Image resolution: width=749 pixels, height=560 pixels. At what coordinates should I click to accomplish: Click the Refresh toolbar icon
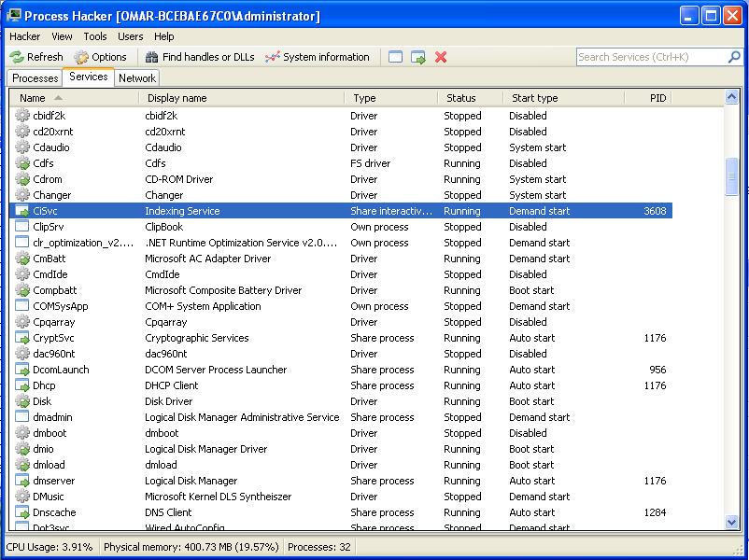[17, 57]
